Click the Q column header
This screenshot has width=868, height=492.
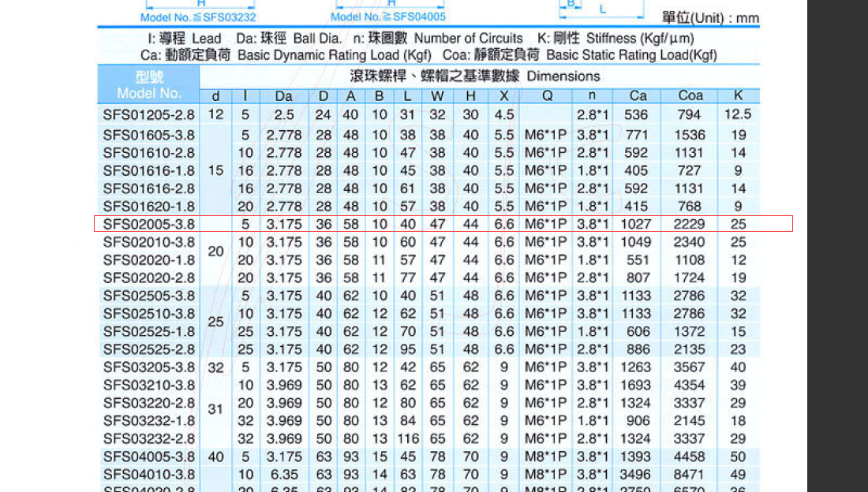[x=546, y=95]
